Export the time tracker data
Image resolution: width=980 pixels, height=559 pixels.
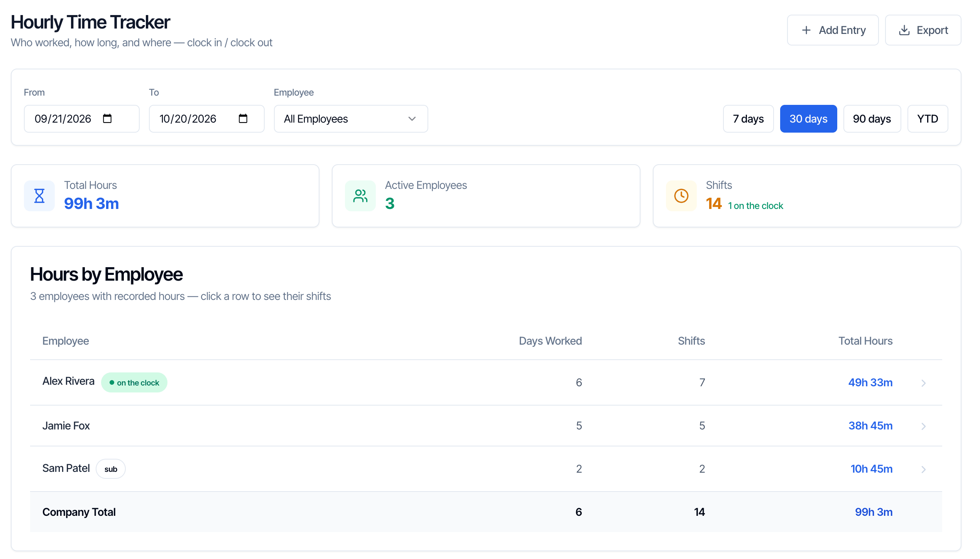(923, 30)
